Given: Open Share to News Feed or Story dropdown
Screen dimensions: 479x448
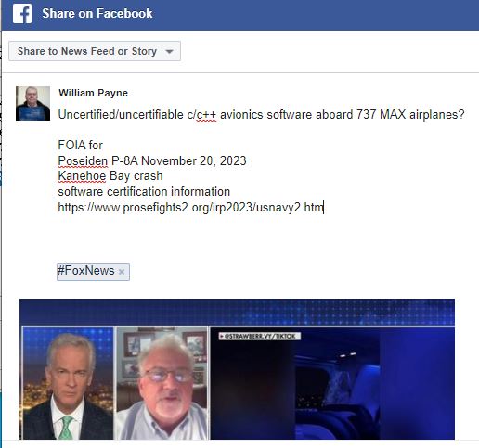Looking at the screenshot, I should (95, 51).
